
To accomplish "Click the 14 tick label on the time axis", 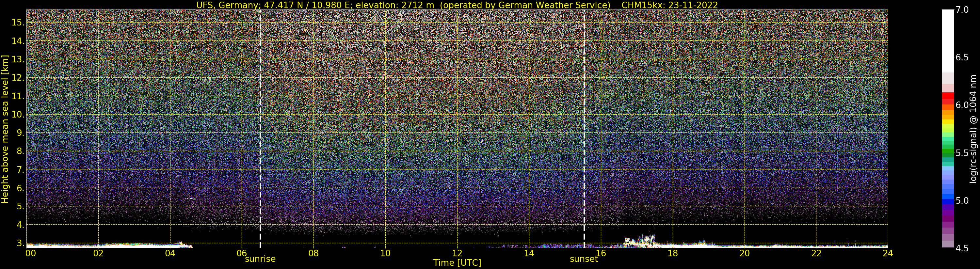I will point(529,253).
